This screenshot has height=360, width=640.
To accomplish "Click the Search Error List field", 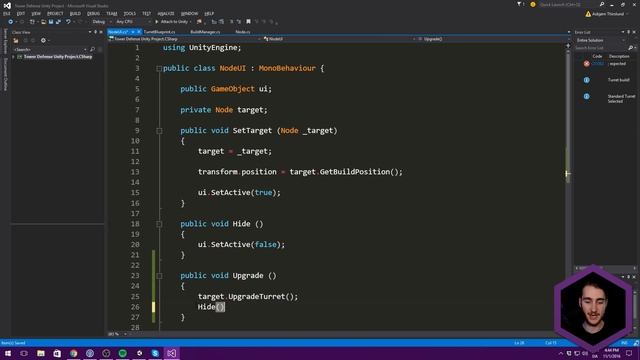I will [x=601, y=48].
